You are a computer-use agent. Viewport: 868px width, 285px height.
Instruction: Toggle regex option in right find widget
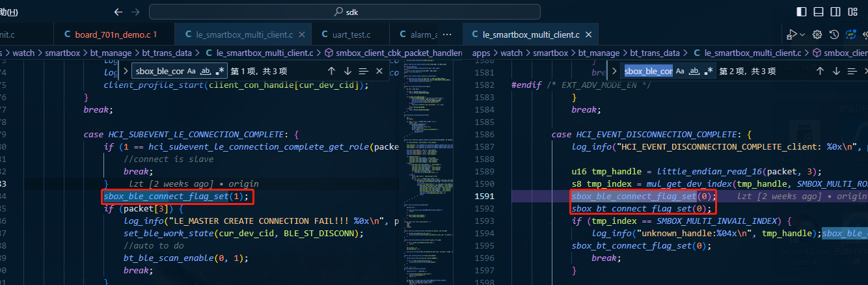tap(709, 71)
